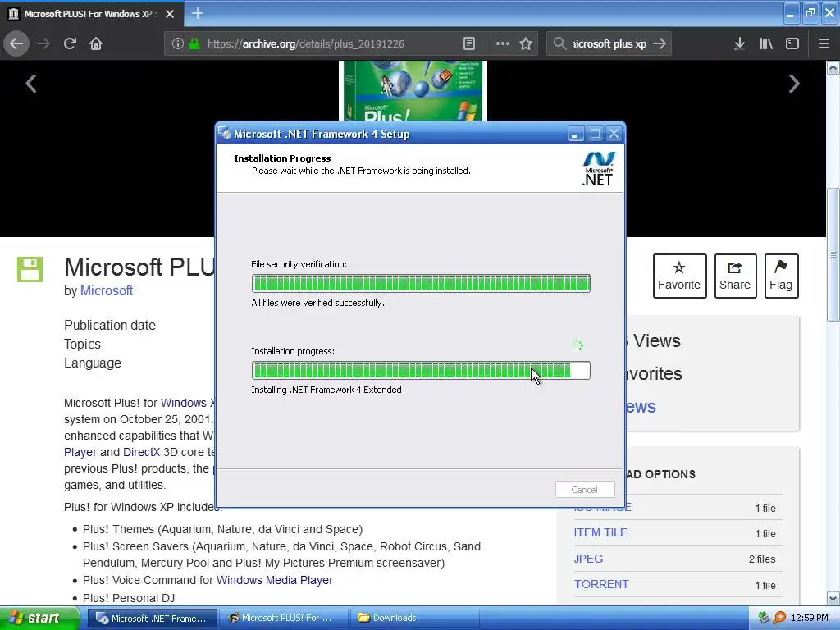Click the Installation progress bar
The height and width of the screenshot is (630, 840).
click(x=421, y=371)
